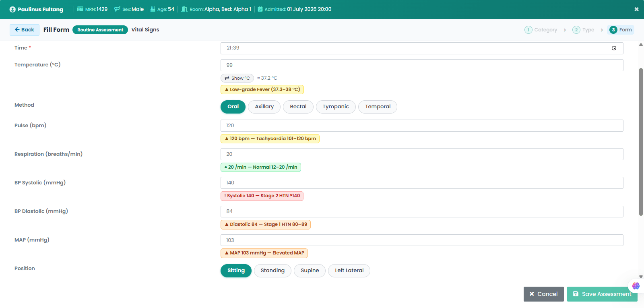Viewport: 644px width, 308px height.
Task: Click the brain assistant icon
Action: [636, 286]
